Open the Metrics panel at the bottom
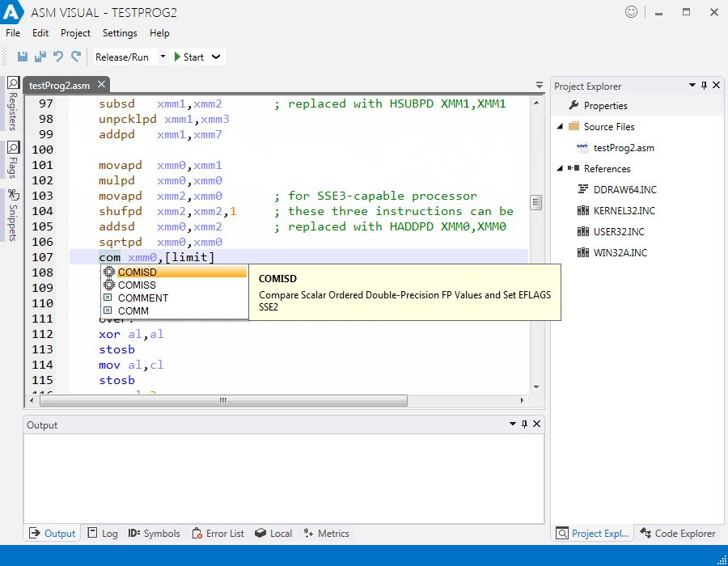The image size is (728, 566). pyautogui.click(x=327, y=533)
